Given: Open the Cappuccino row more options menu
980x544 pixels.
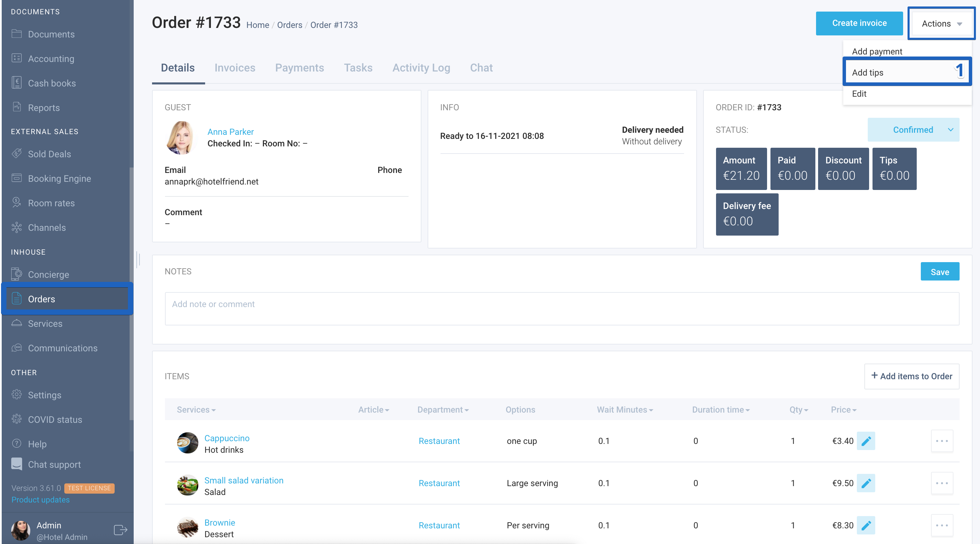Looking at the screenshot, I should point(942,441).
